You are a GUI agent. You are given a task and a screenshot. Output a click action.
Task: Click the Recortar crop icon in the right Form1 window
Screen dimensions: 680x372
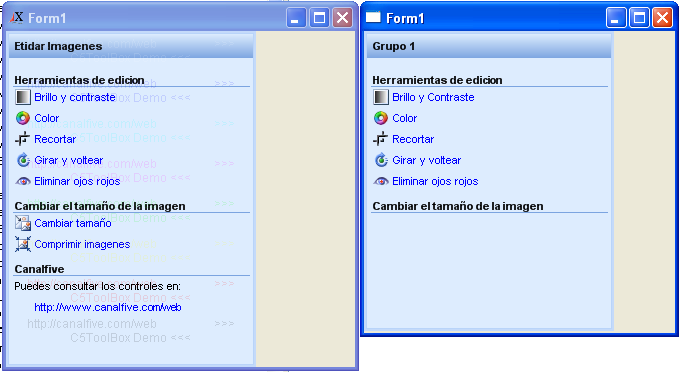coord(381,139)
